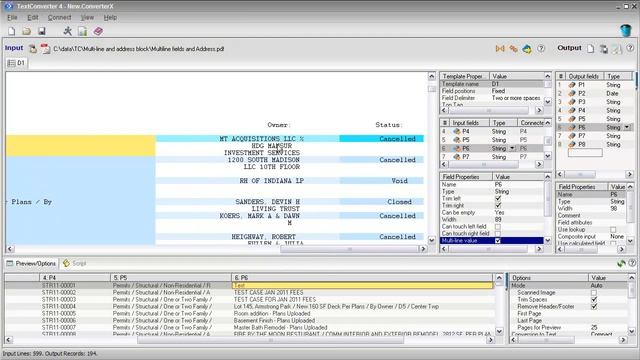
Task: Enable Can touch left field checkbox
Action: (x=498, y=227)
